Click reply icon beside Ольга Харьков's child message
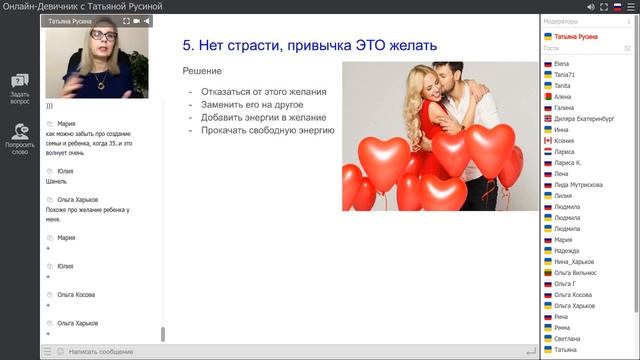640x360 pixels. tap(50, 200)
